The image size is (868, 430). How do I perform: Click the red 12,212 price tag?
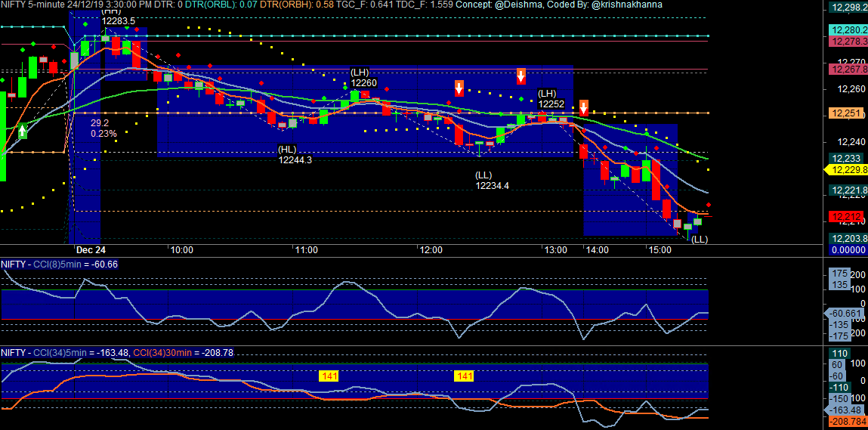click(845, 217)
